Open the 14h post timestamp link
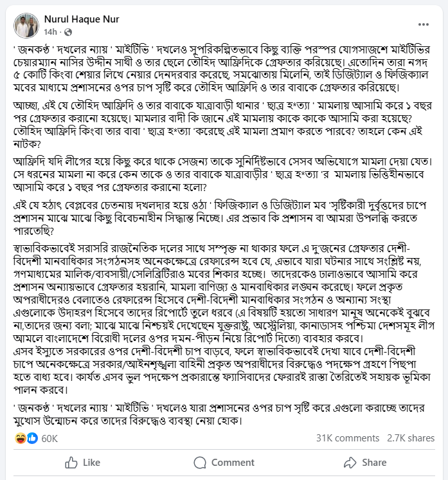448x480 pixels. pos(50,32)
